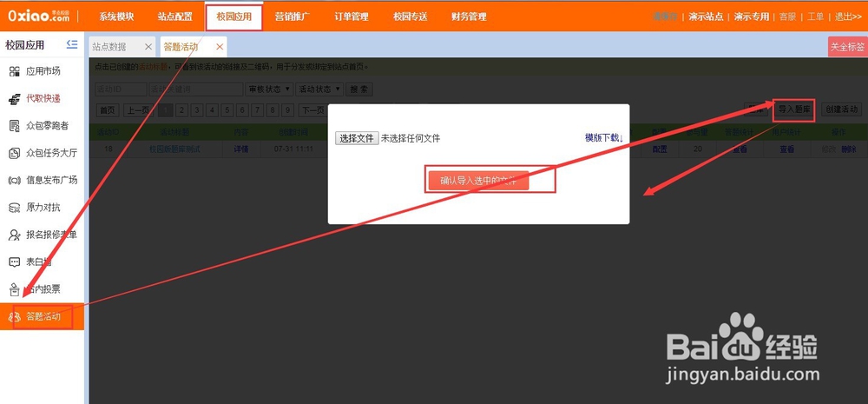Click the 原力对抗 sidebar icon
The height and width of the screenshot is (404, 868).
[15, 208]
